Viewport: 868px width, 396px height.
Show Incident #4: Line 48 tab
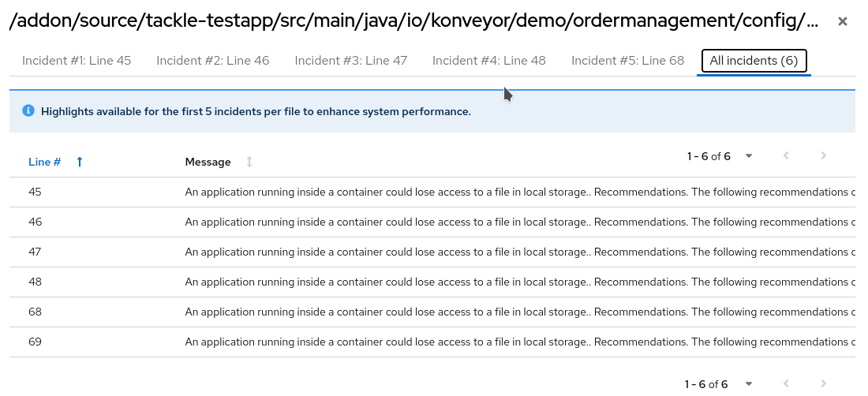(489, 61)
